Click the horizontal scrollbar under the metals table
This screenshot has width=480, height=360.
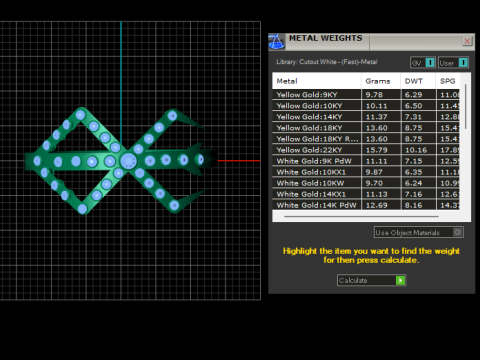pyautogui.click(x=361, y=216)
